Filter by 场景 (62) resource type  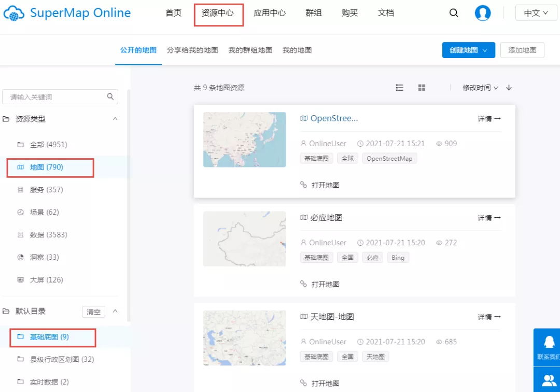(44, 212)
